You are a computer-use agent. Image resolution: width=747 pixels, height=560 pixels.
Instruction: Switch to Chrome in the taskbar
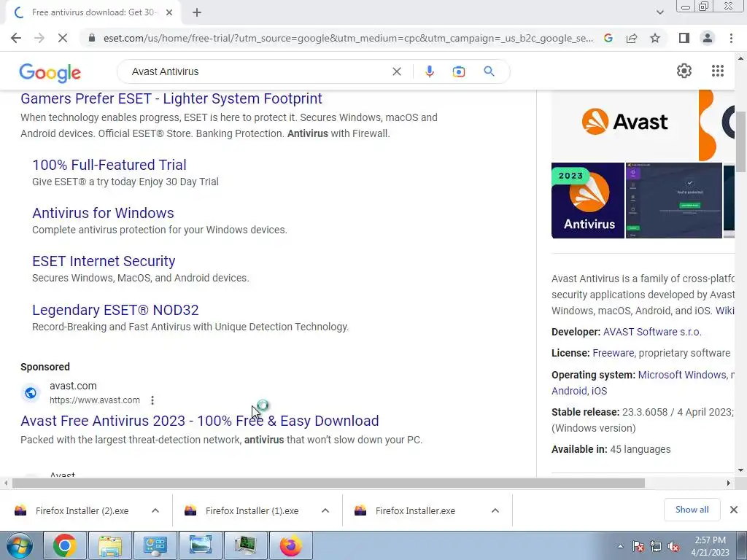coord(65,545)
